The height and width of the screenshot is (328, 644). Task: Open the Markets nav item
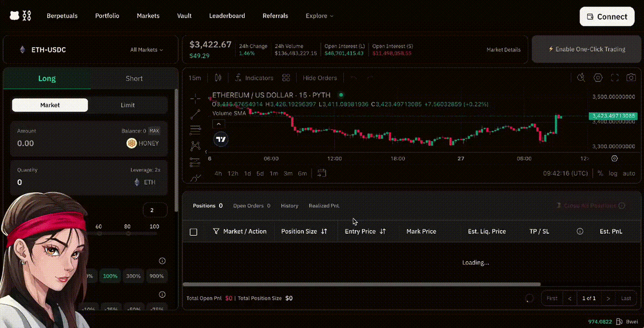(148, 16)
